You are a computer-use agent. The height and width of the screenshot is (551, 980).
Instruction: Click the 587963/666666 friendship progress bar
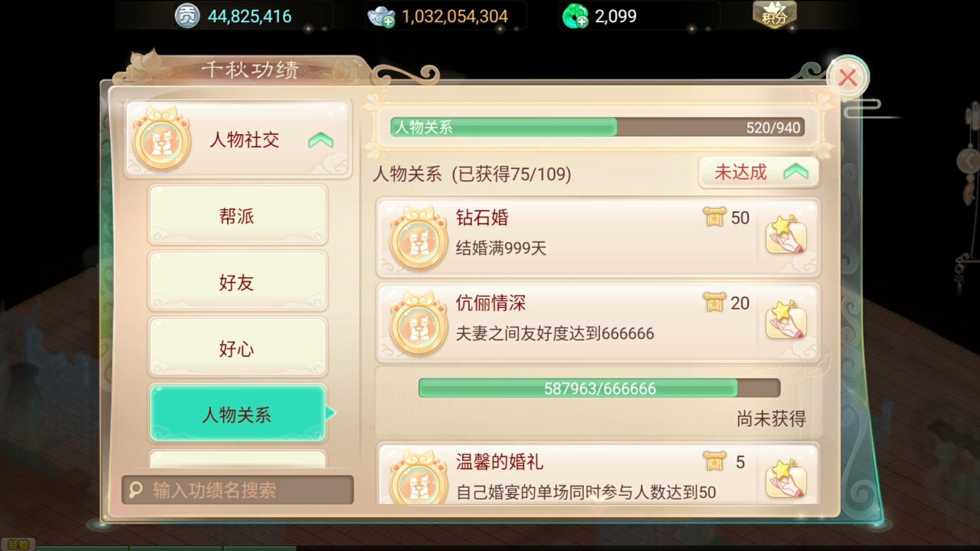[599, 388]
